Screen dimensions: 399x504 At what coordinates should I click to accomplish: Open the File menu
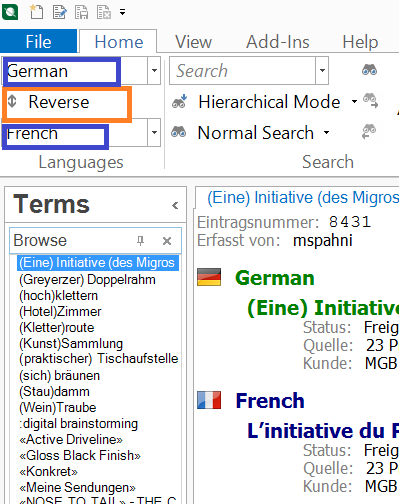(39, 42)
